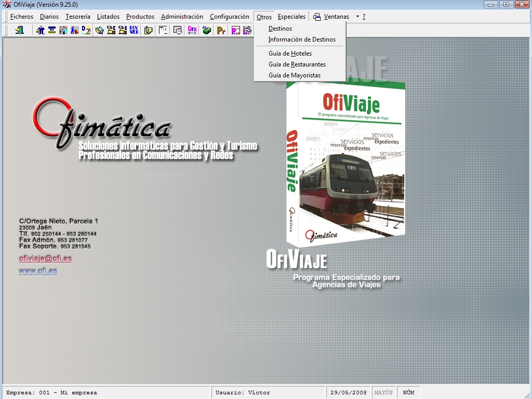Select the clipboard icon in the toolbar
Viewport: 532px width, 399px height.
click(x=148, y=30)
